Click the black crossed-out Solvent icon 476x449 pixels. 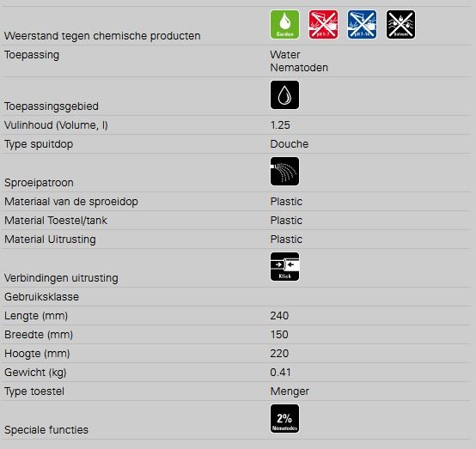point(400,25)
